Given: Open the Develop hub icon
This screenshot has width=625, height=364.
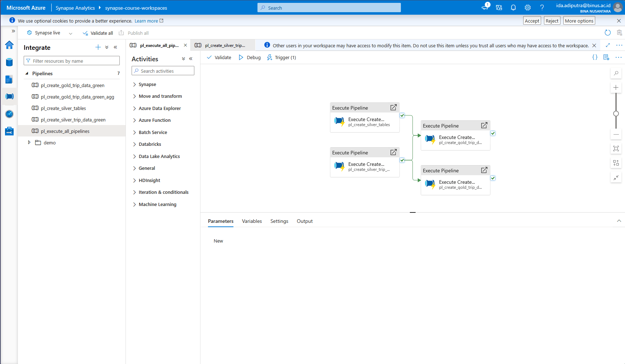Looking at the screenshot, I should [x=9, y=80].
